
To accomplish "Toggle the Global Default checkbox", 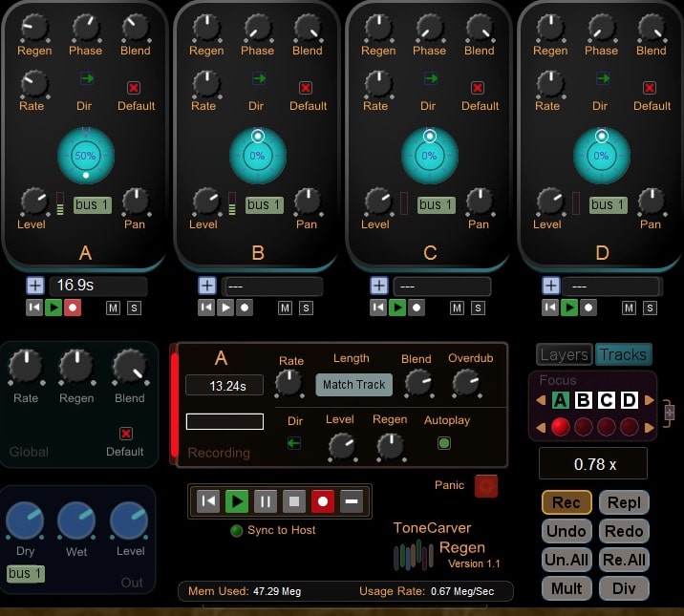I will pyautogui.click(x=125, y=433).
